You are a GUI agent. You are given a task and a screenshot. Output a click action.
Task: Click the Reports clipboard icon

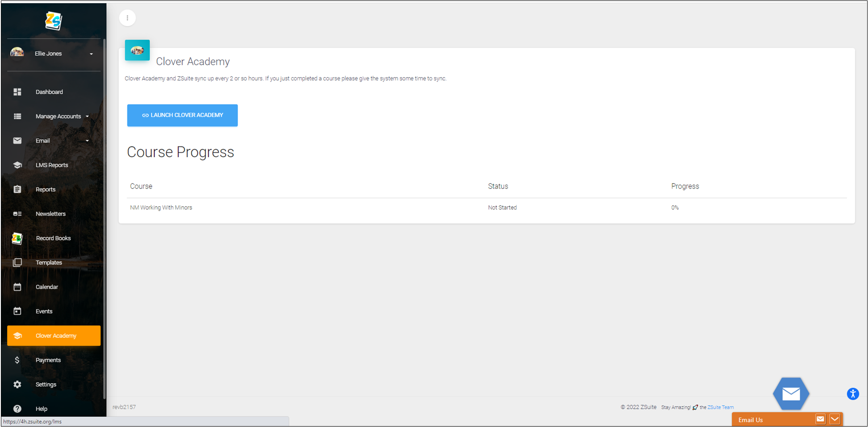17,189
